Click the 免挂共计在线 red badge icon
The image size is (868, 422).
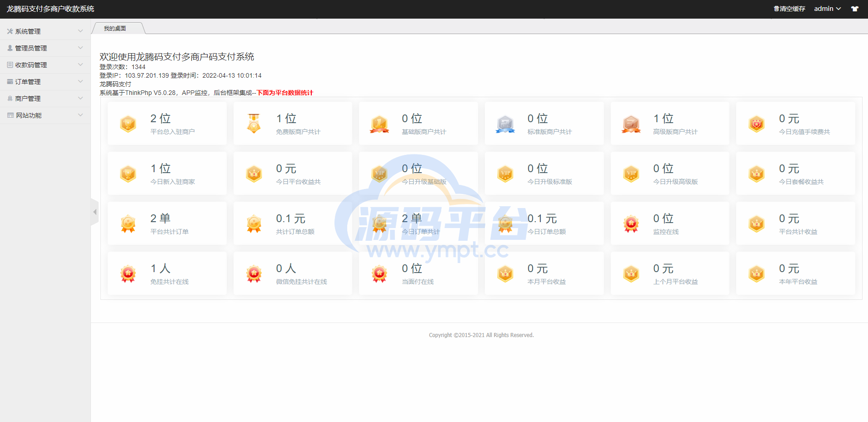pyautogui.click(x=128, y=273)
